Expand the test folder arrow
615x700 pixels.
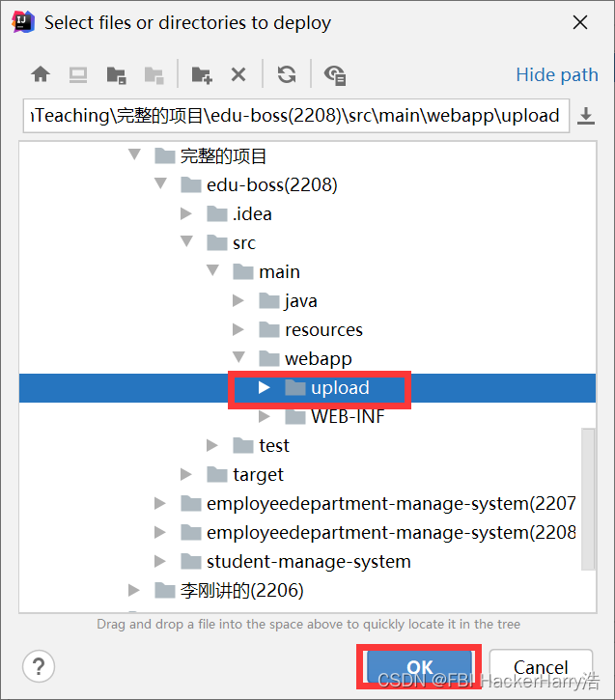(212, 445)
